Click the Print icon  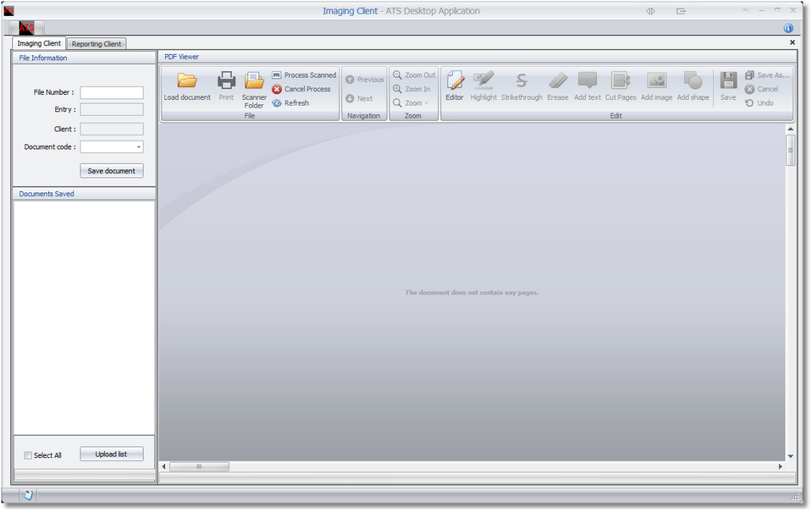pyautogui.click(x=226, y=81)
